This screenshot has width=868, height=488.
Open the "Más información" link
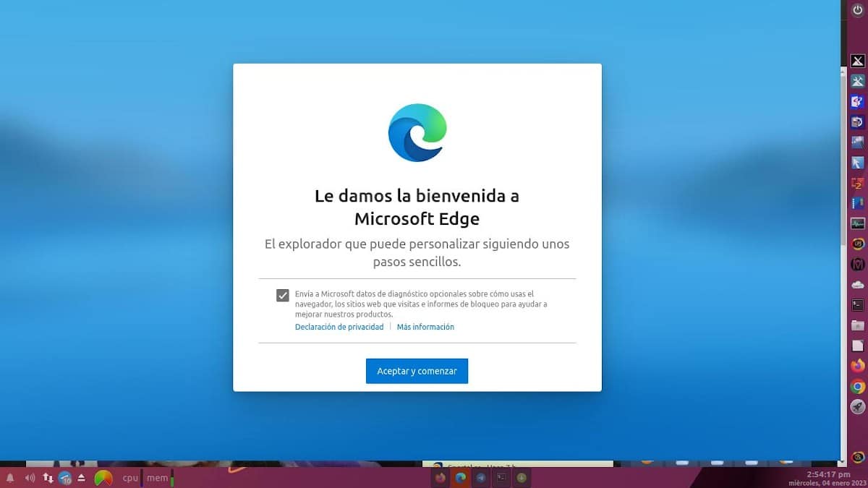425,327
